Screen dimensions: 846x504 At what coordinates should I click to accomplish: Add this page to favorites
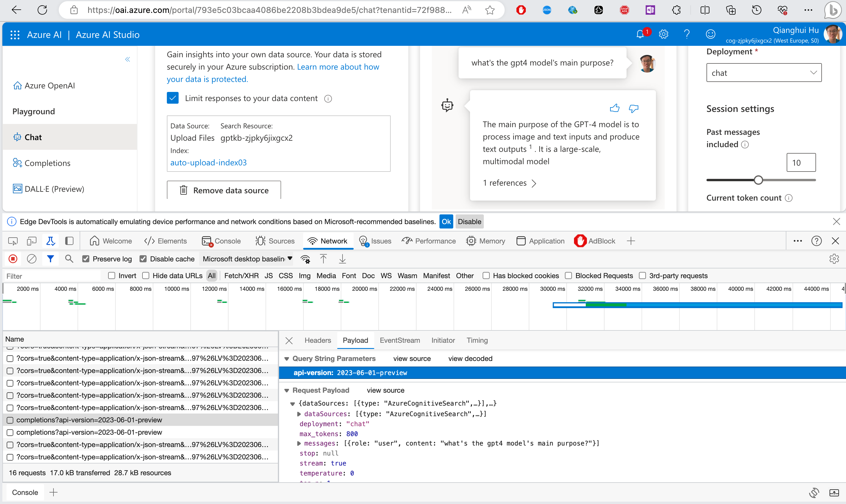point(490,10)
